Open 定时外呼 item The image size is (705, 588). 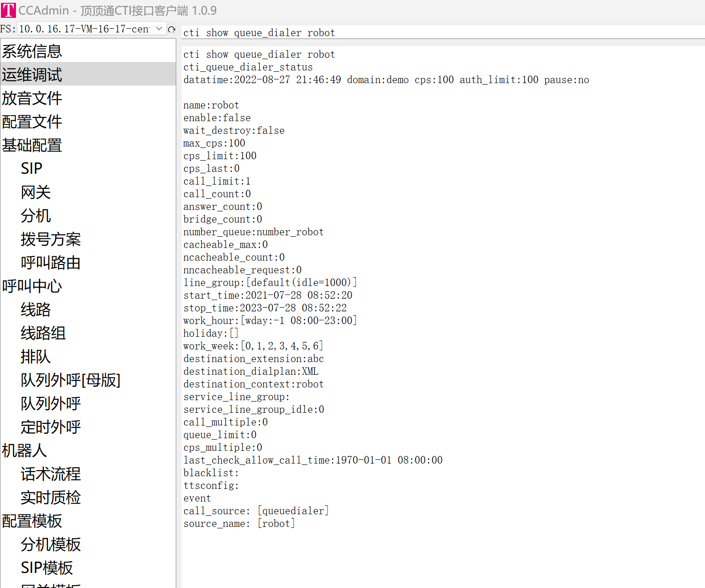[51, 427]
